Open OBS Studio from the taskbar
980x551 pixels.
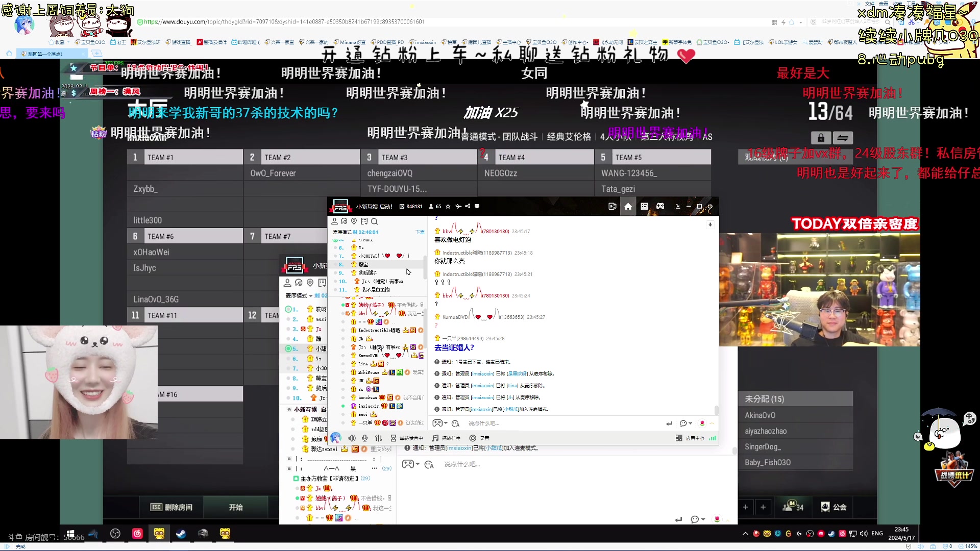click(x=115, y=534)
